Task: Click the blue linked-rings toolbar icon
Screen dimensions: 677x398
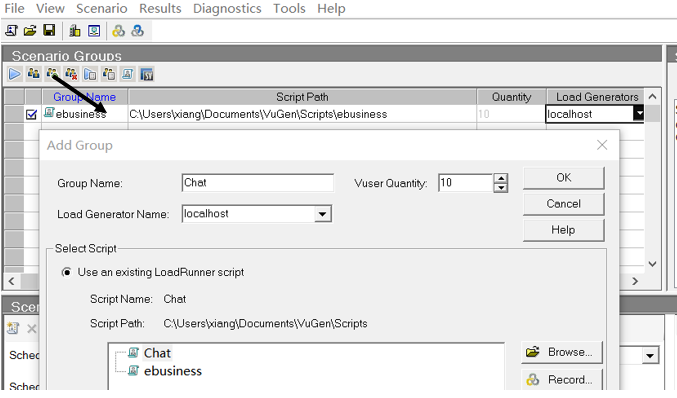Action: coord(137,31)
